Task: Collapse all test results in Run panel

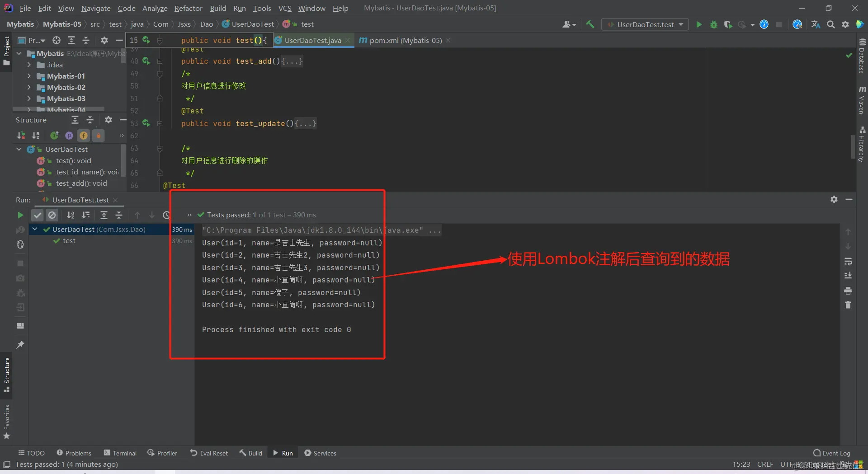Action: [119, 215]
